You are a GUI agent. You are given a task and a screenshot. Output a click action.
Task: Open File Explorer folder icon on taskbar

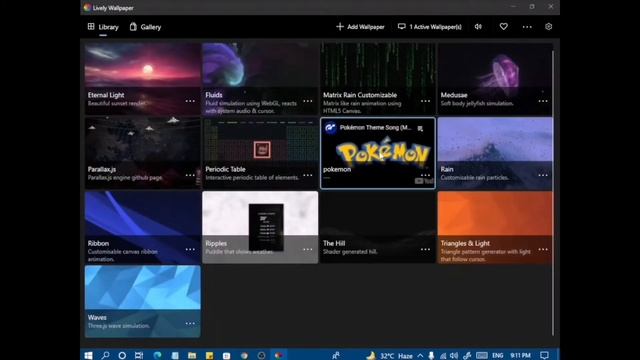(x=192, y=356)
